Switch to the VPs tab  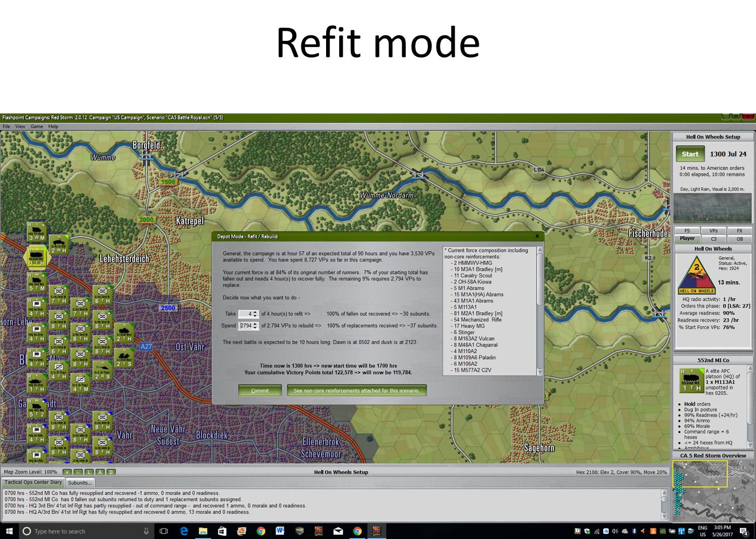click(x=713, y=231)
